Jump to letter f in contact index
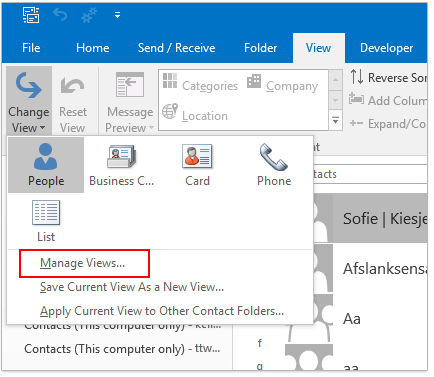434x377 pixels. 260,343
